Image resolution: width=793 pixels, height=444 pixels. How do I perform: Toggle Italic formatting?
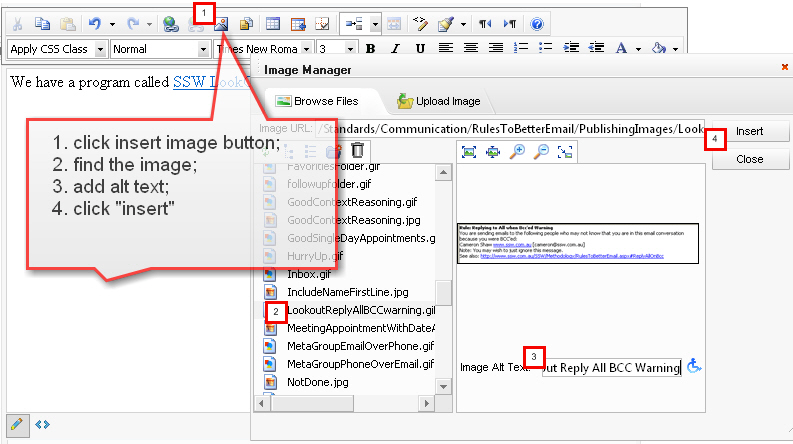pyautogui.click(x=395, y=48)
